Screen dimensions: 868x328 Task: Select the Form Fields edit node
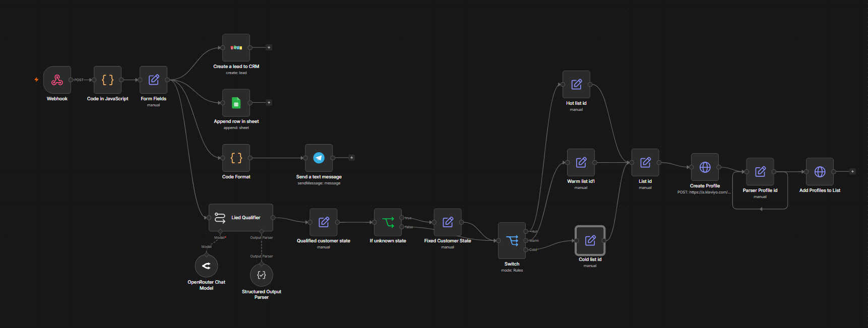(153, 80)
